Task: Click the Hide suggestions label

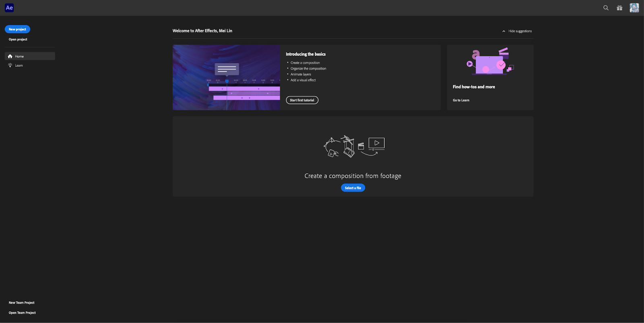Action: 520,31
